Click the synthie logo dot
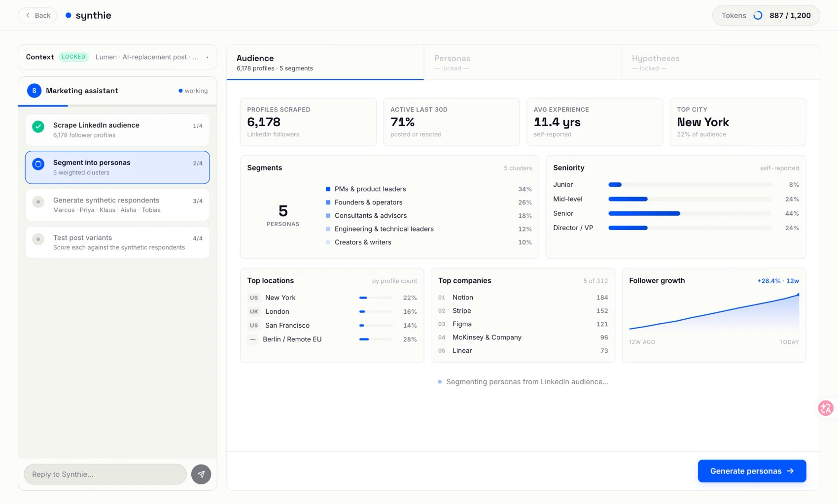 (x=69, y=15)
